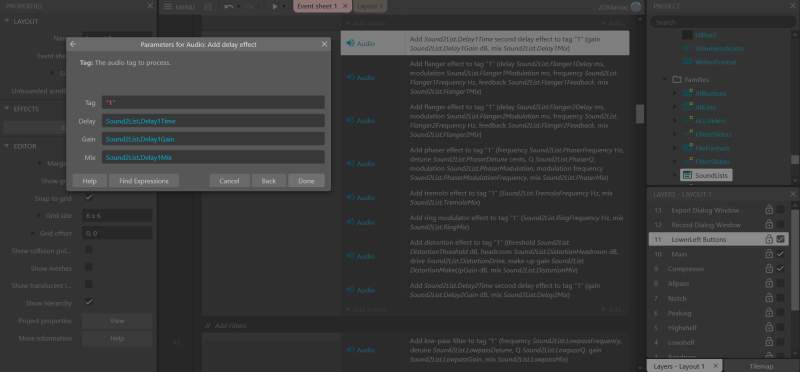800x372 pixels.
Task: Toggle visibility of the Main layer
Action: pos(780,254)
